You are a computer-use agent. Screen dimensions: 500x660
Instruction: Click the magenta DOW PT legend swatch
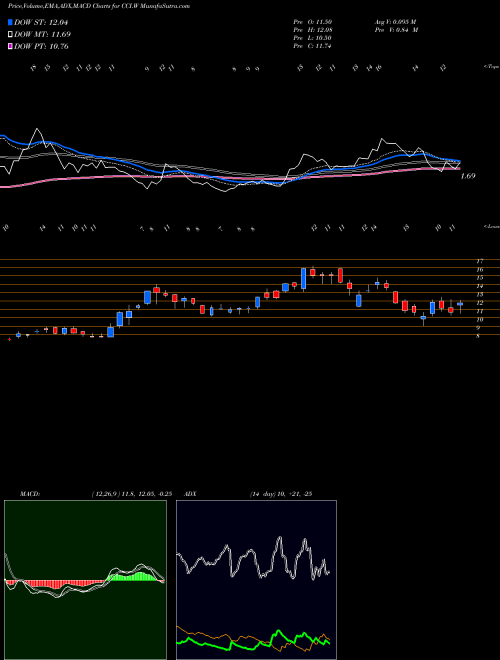click(10, 46)
